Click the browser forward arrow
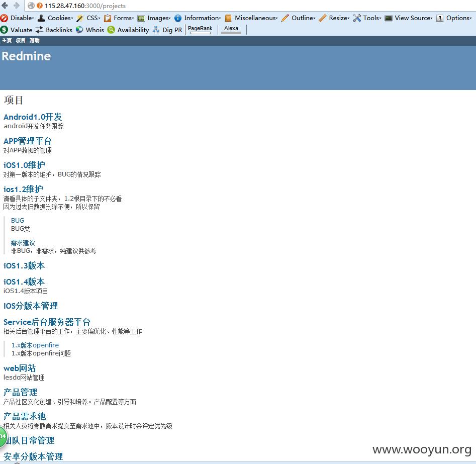 [x=17, y=6]
